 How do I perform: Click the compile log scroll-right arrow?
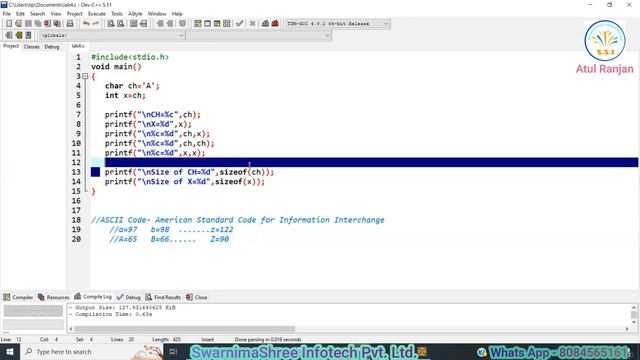click(627, 329)
